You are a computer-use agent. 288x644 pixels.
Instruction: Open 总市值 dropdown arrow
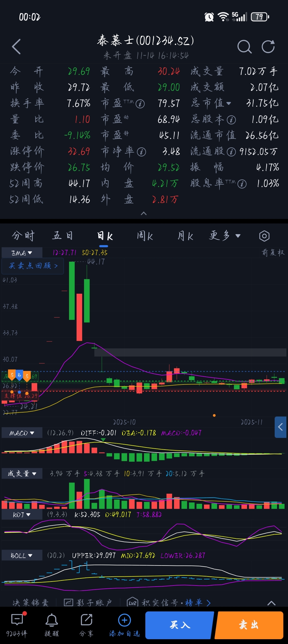point(229,104)
